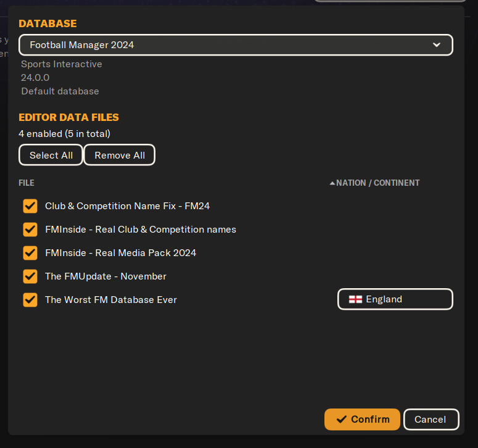Select The FMUpdate - November file name
The height and width of the screenshot is (448, 478).
[x=106, y=276]
